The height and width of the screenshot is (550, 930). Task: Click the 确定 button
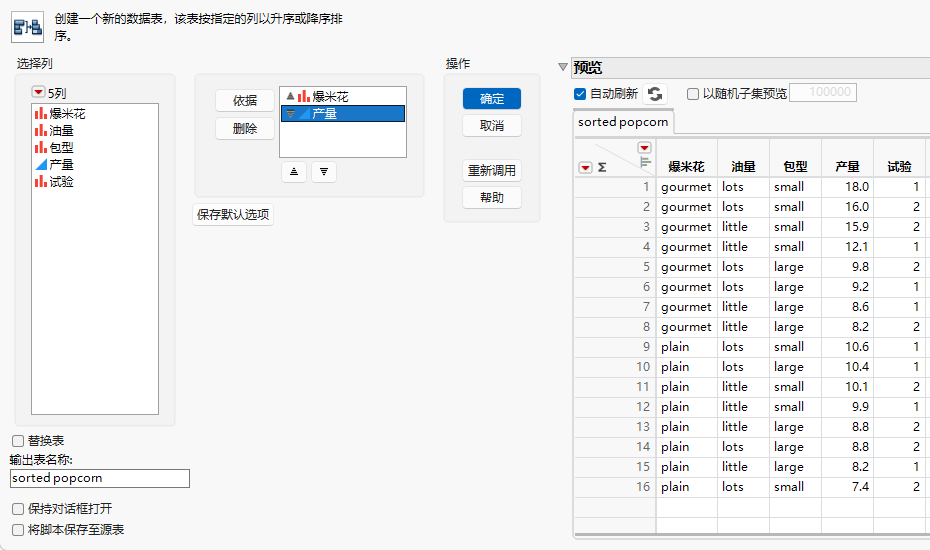coord(492,98)
